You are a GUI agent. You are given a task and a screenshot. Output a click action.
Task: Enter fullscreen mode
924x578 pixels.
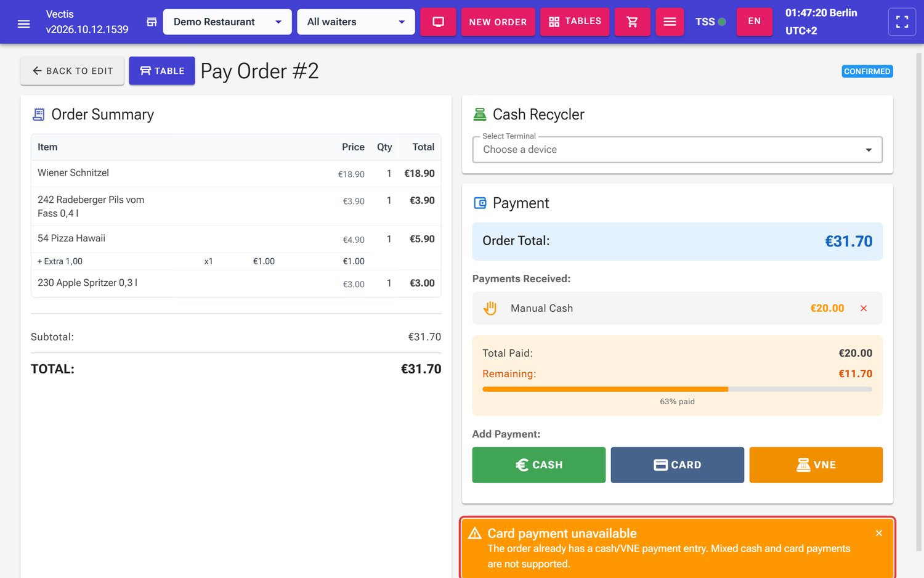click(902, 22)
